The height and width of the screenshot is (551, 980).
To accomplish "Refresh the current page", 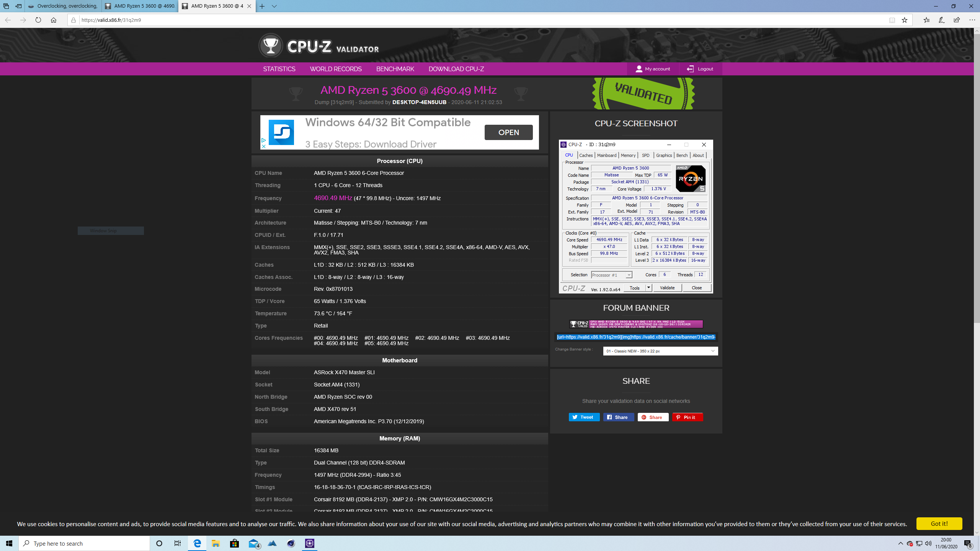I will point(38,20).
